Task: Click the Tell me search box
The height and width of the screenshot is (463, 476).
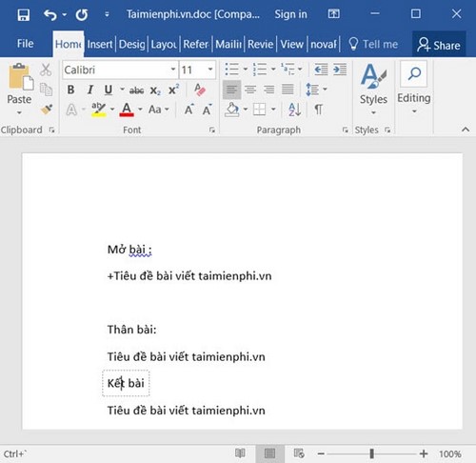Action: pyautogui.click(x=373, y=44)
